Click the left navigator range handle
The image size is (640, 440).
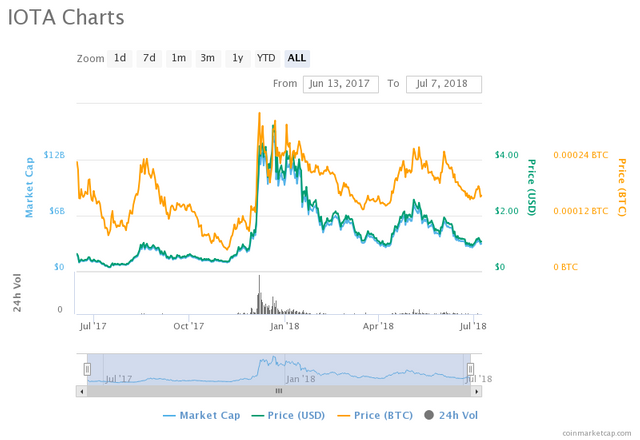click(x=87, y=369)
